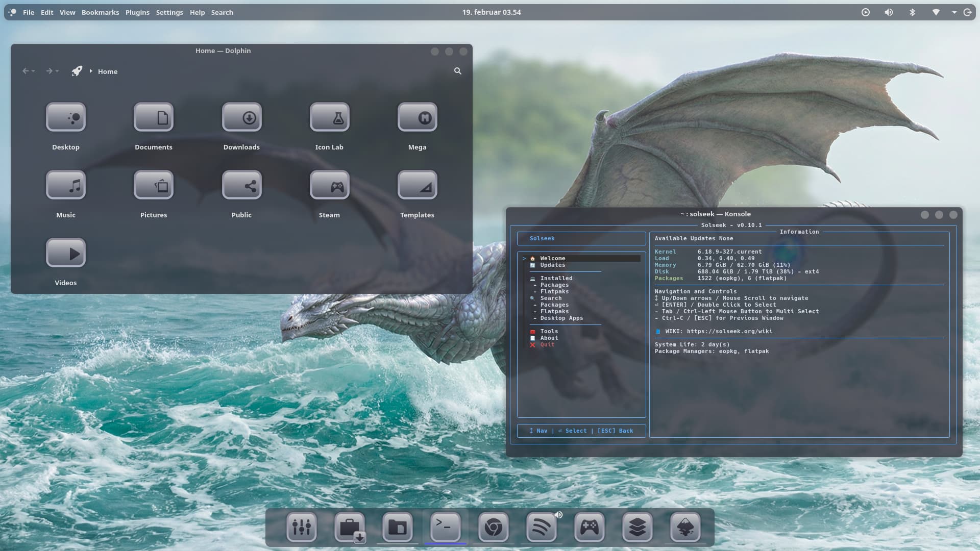Toggle the volume icon in top panel

click(889, 12)
